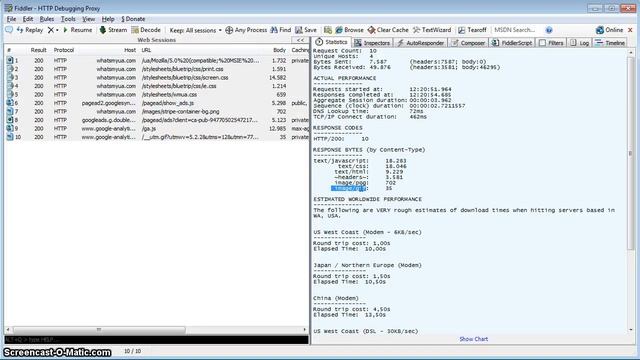Click '10 / 10' session count status

133,351
